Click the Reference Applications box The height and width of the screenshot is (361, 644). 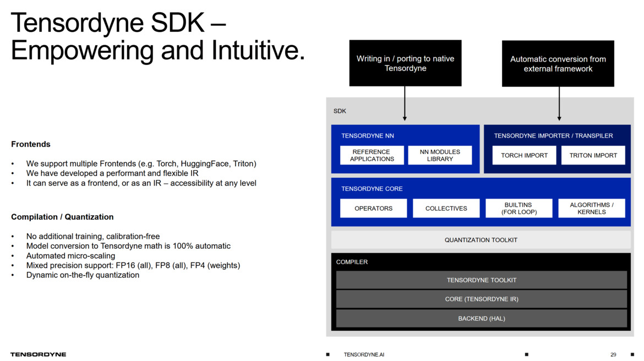coord(372,155)
